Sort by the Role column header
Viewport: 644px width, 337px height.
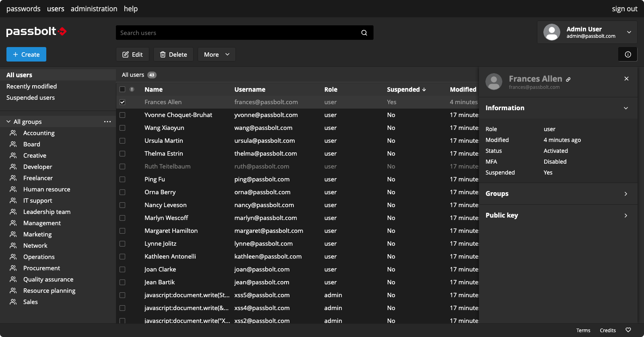coord(331,89)
